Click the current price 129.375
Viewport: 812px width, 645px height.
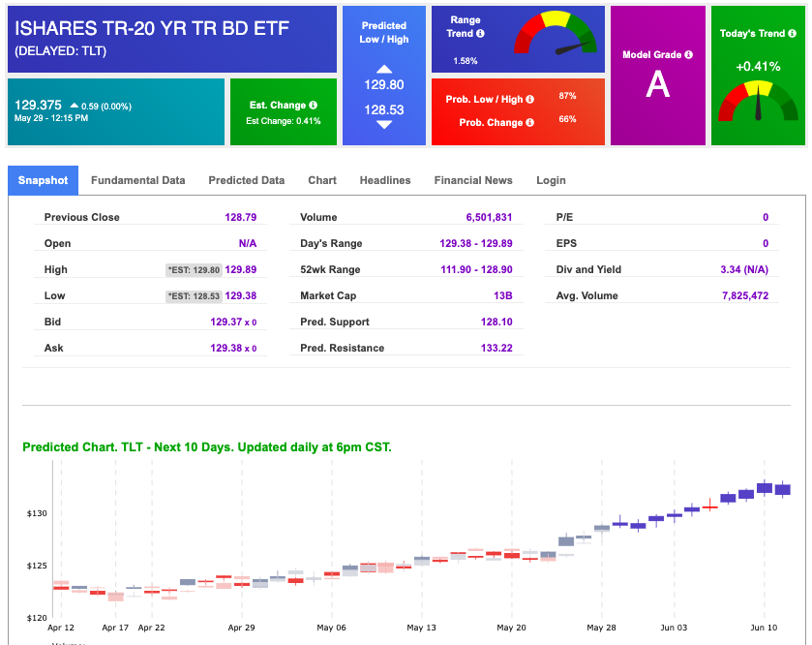coord(38,106)
